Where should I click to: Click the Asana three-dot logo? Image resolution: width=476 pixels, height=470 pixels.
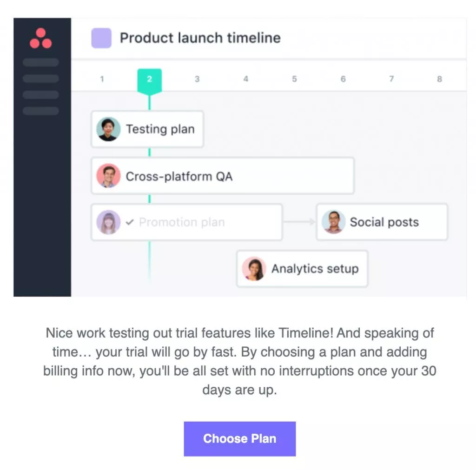(x=41, y=39)
